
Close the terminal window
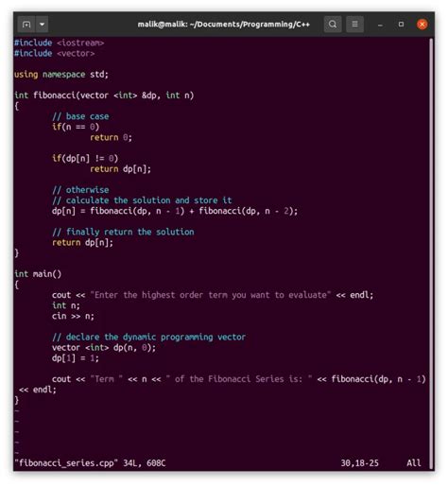point(422,25)
